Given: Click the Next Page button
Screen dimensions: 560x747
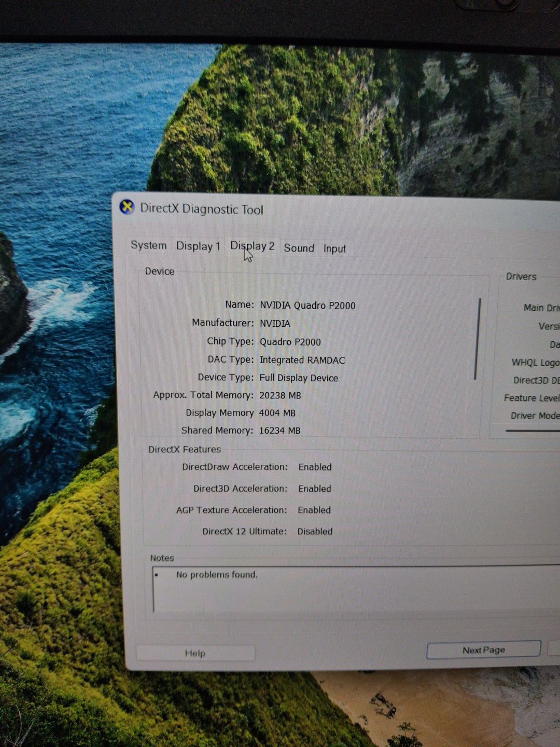Looking at the screenshot, I should (483, 649).
